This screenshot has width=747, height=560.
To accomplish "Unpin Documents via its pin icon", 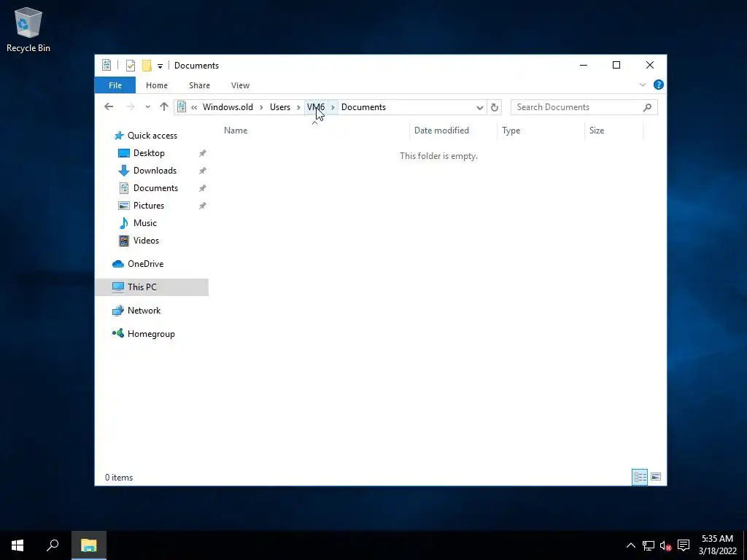I will [x=202, y=188].
